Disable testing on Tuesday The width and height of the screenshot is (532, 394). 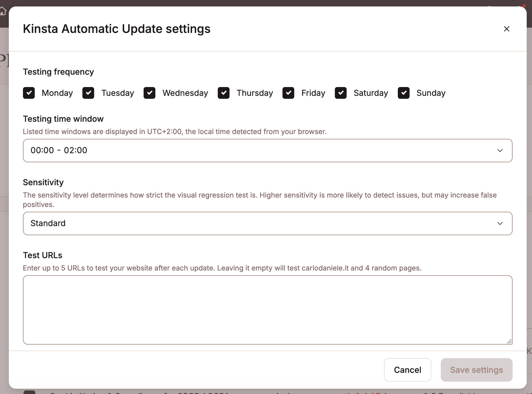click(88, 93)
